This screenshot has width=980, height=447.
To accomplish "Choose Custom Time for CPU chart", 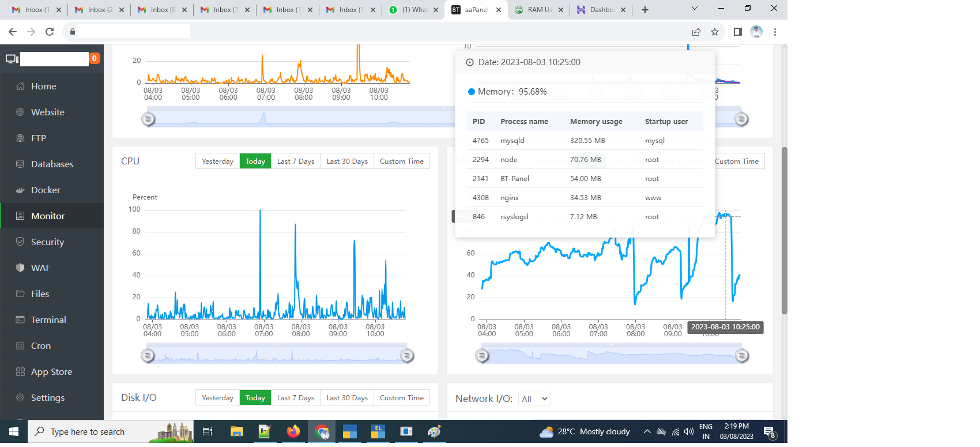I will point(401,161).
